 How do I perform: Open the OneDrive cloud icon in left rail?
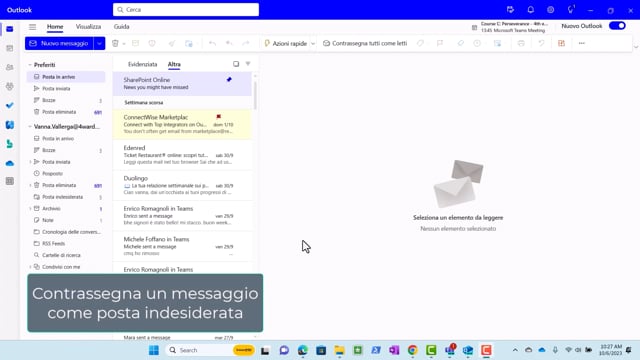point(10,163)
